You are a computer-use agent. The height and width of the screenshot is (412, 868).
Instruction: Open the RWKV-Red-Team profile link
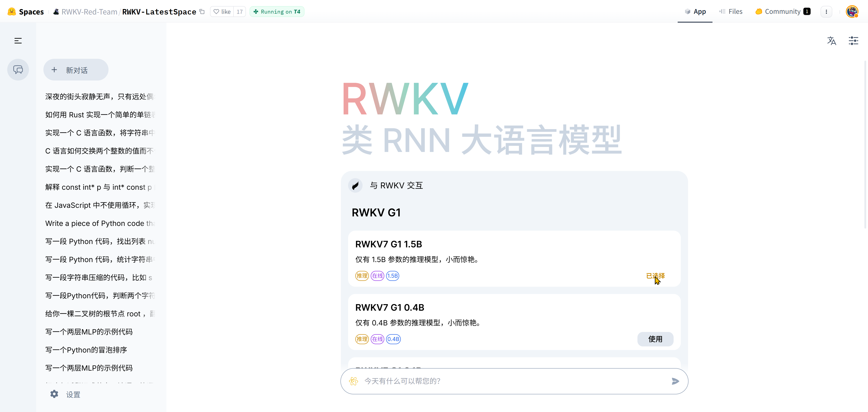(89, 12)
